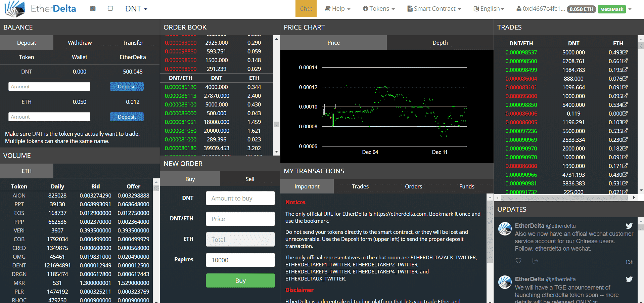Open external link for the 0.000083101 trade
Viewport: 644px width, 303px height.
(x=625, y=87)
